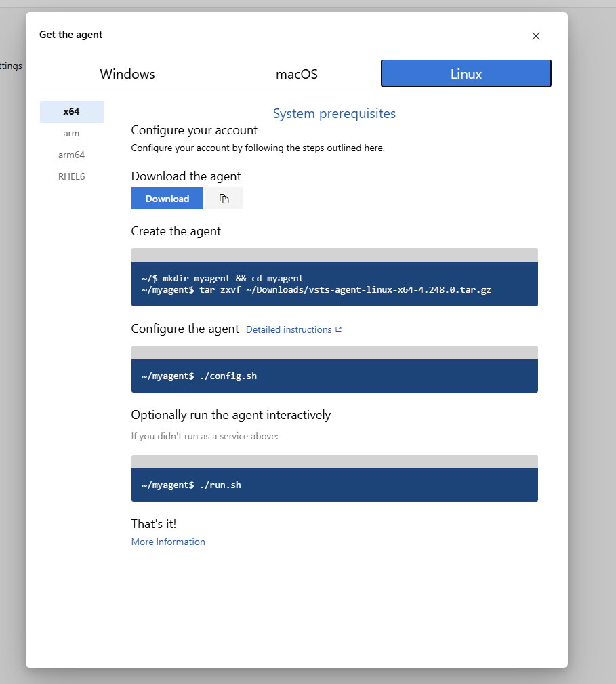Pick the arm64 architecture option

[x=72, y=155]
